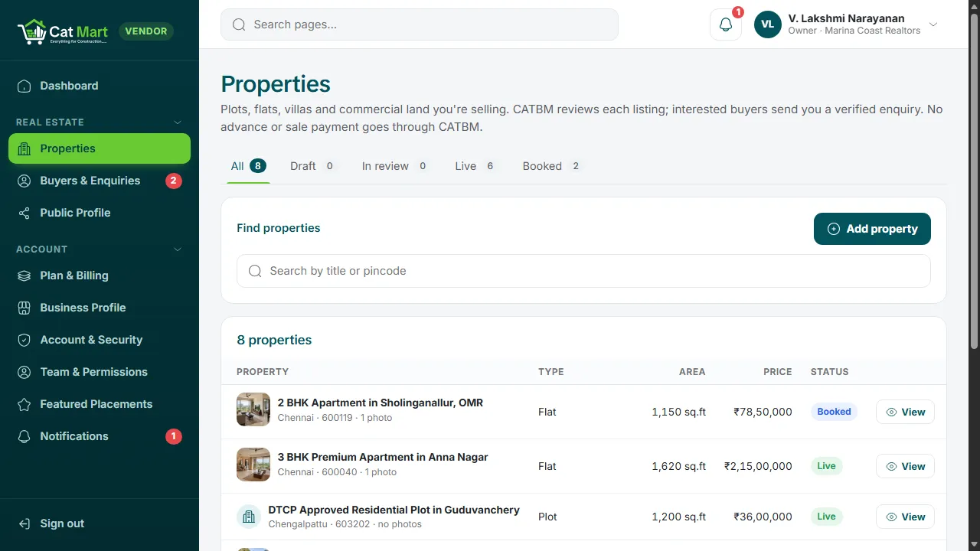Click the Buyers & Enquiries person icon

[24, 181]
